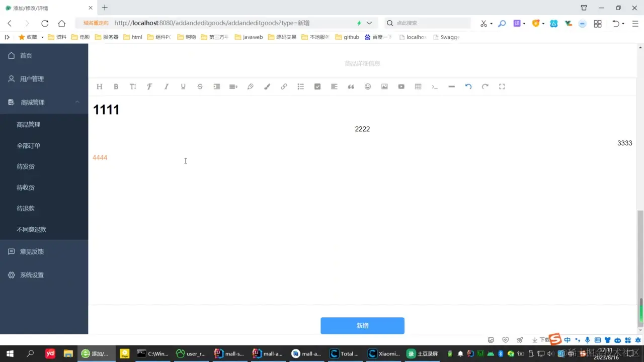Insert a table into the editor
This screenshot has width=644, height=362.
coord(418,86)
